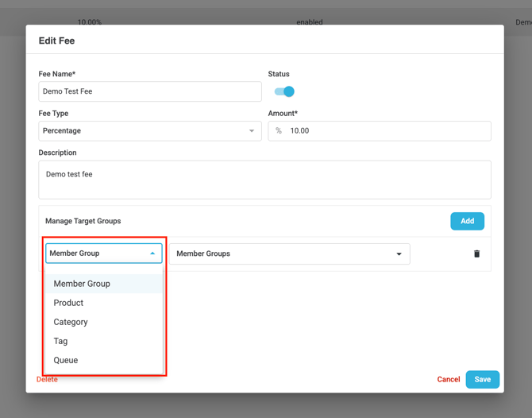Click the red Delete link
This screenshot has height=418, width=532.
coord(47,379)
